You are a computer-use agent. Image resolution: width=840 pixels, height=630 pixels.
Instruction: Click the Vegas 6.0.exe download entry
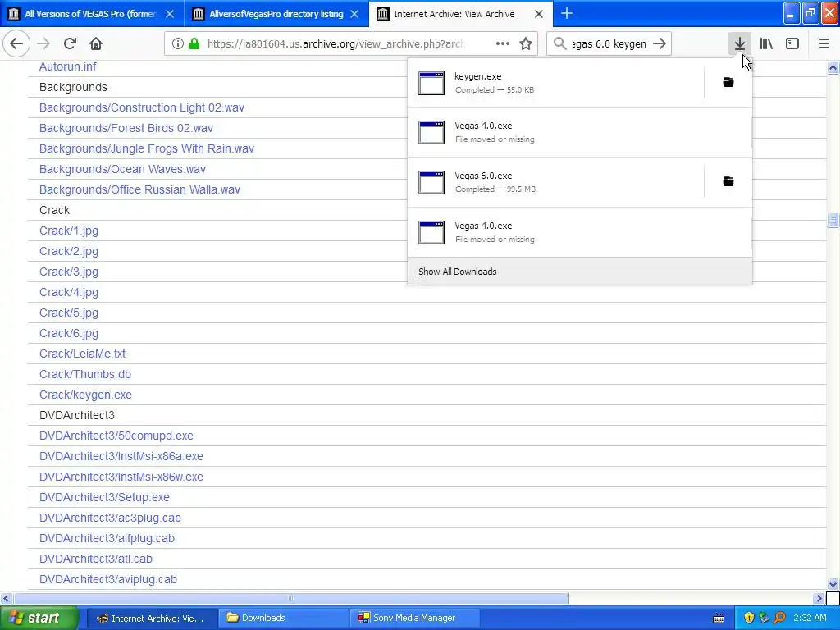click(x=555, y=182)
